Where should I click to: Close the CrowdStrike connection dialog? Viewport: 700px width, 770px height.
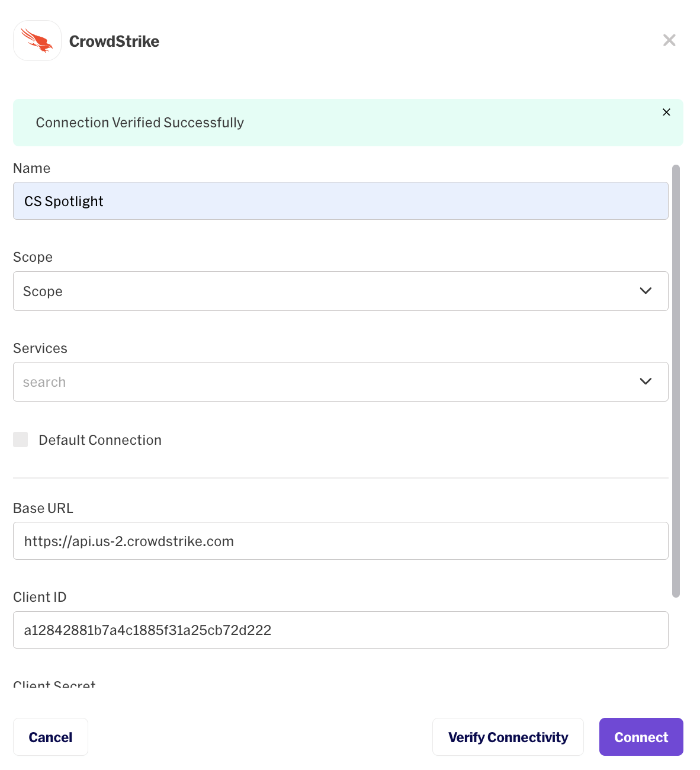point(669,40)
